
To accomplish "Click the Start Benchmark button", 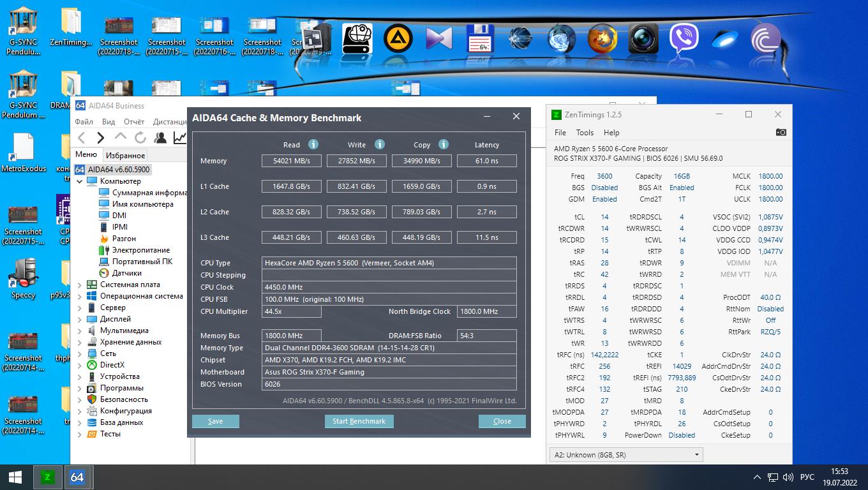I will 359,421.
